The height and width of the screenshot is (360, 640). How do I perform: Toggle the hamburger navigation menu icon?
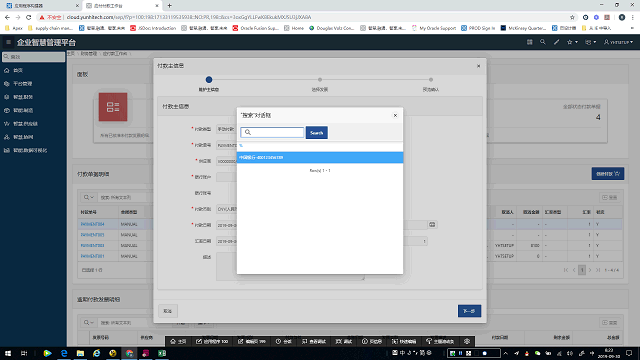click(x=8, y=42)
